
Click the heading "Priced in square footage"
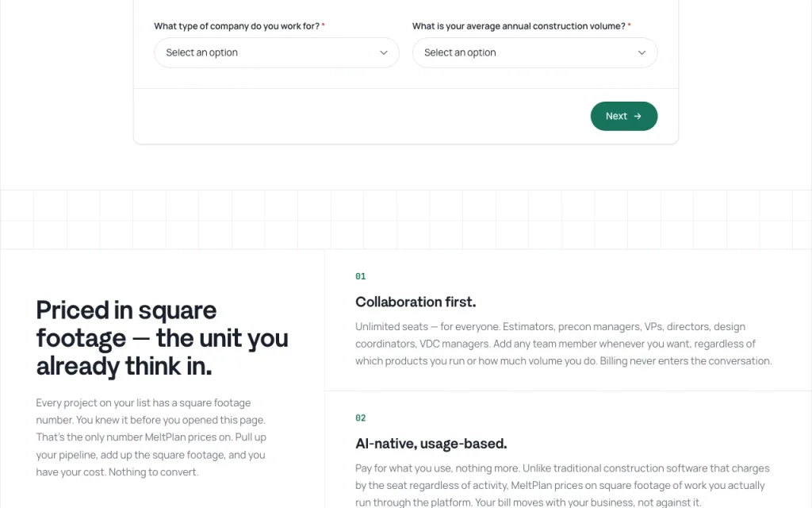click(x=162, y=338)
